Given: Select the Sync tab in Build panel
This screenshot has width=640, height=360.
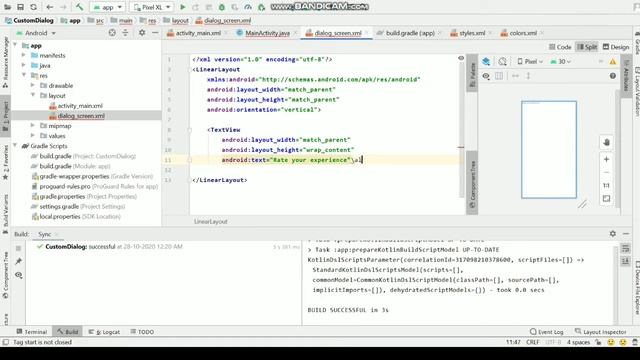Looking at the screenshot, I should [44, 234].
